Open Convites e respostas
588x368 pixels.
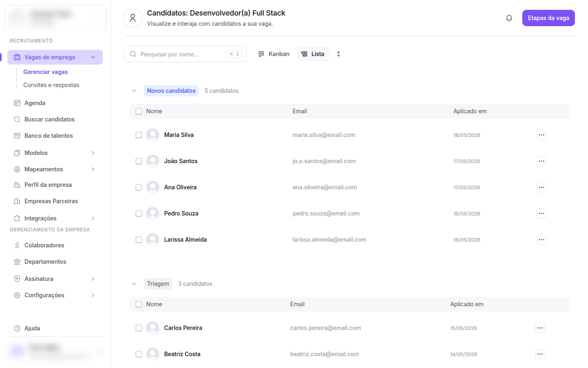point(51,85)
